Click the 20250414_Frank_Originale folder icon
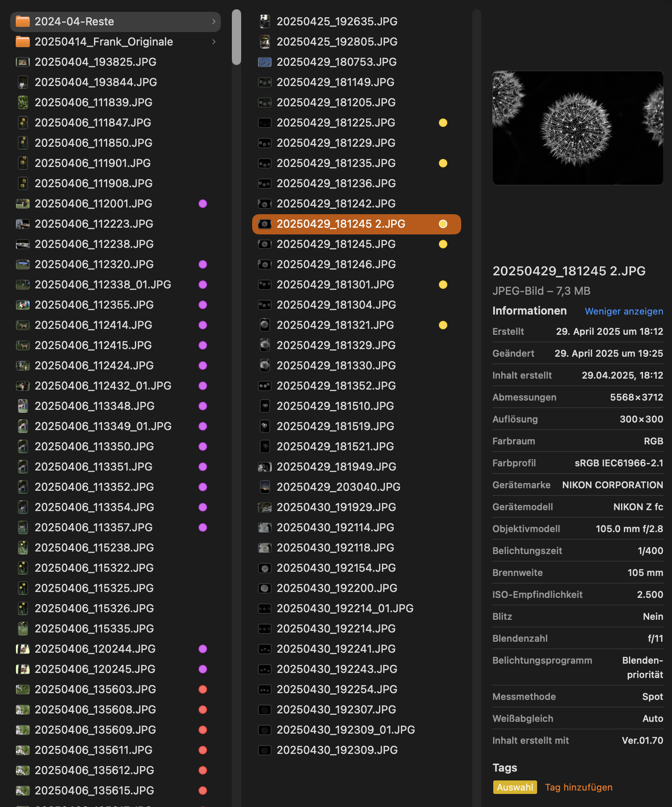Viewport: 672px width, 807px height. (x=23, y=42)
